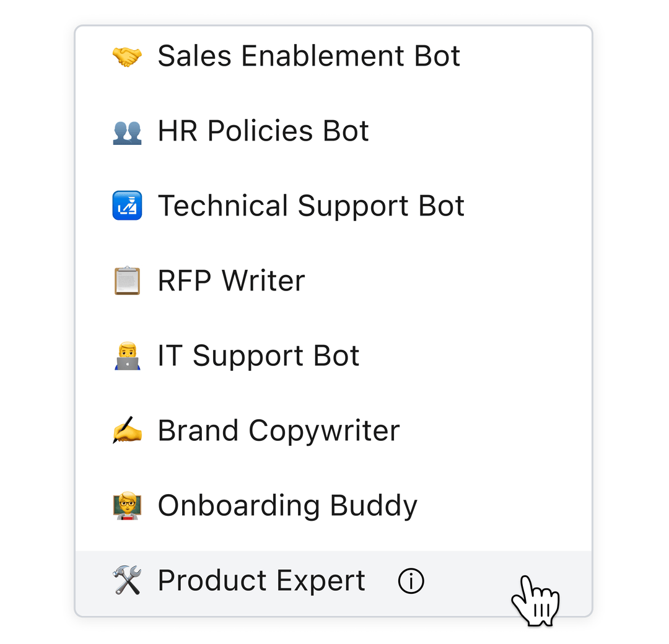
Task: Choose the highlighted Product Expert entry
Action: pos(261,580)
